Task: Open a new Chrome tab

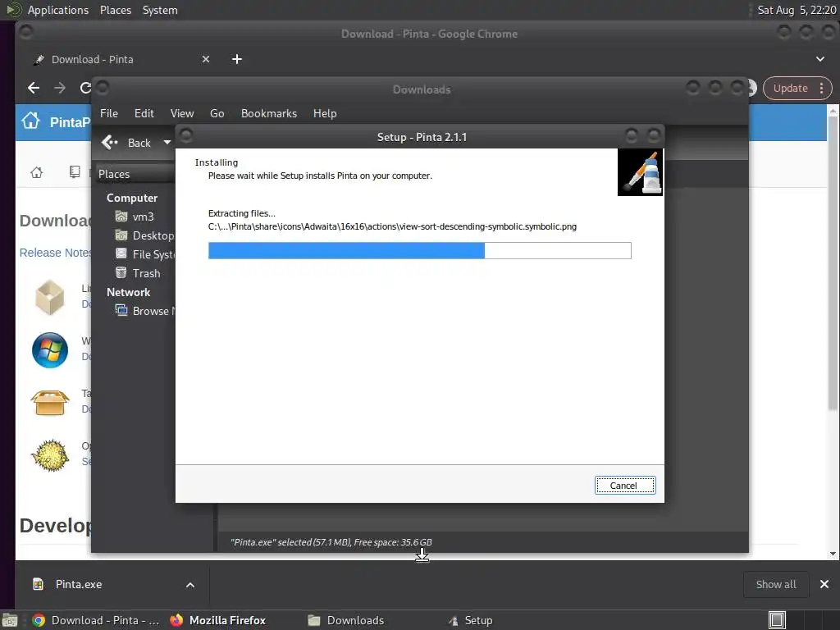Action: 237,59
